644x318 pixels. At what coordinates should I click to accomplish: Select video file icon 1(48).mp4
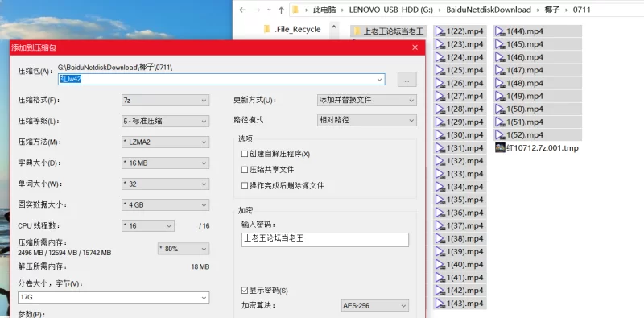[x=500, y=83]
